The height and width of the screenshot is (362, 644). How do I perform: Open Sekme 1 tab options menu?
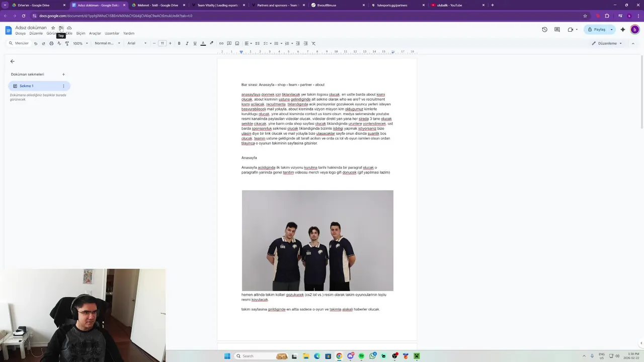coord(63,86)
